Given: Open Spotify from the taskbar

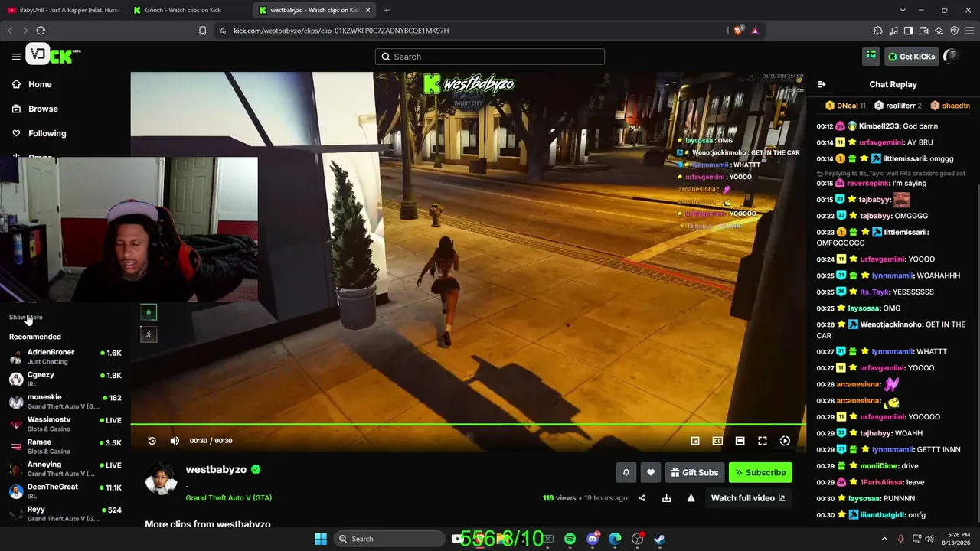Looking at the screenshot, I should click(570, 539).
